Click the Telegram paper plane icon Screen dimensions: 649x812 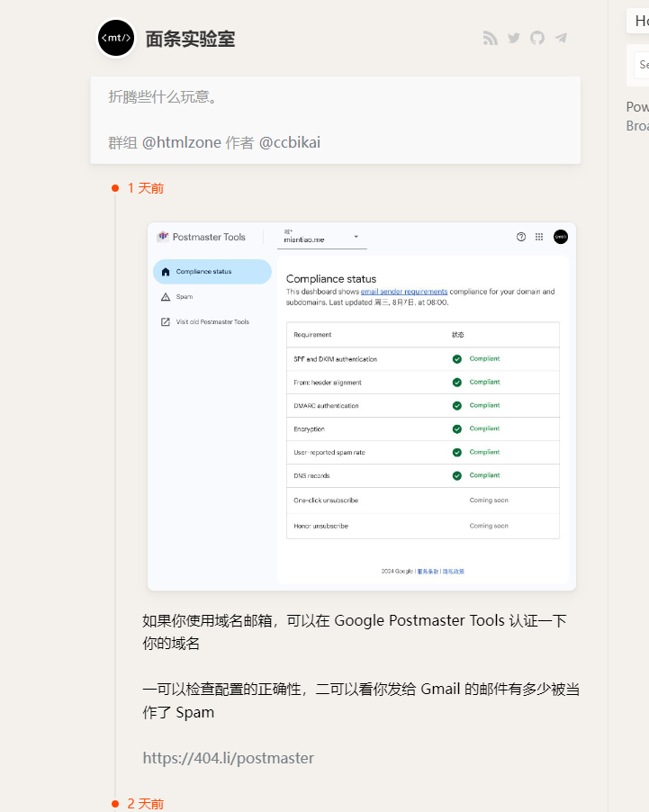click(562, 38)
